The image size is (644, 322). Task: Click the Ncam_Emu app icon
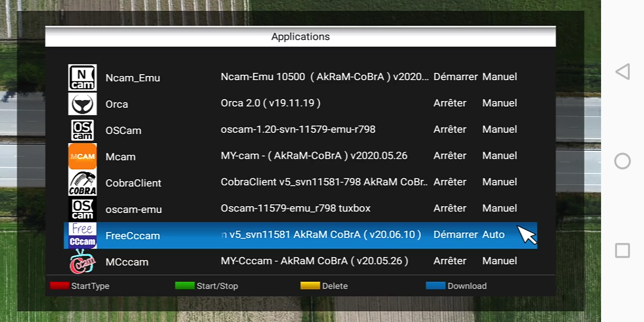pos(82,77)
